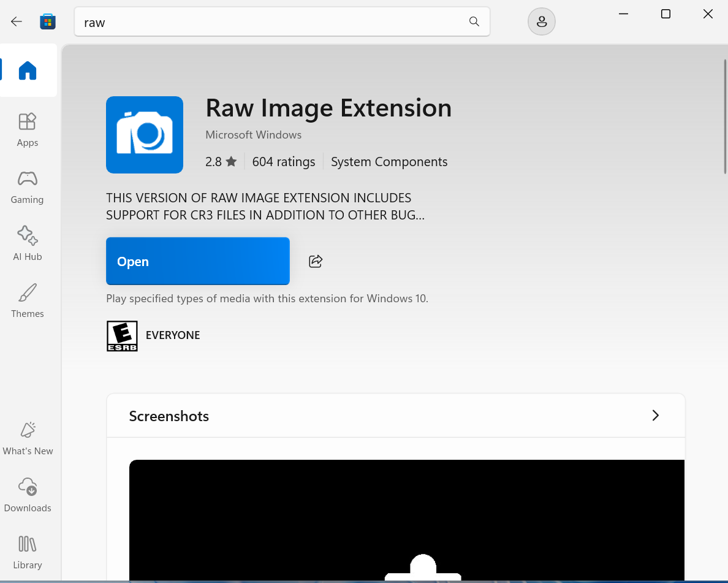The image size is (728, 583).
Task: Click the truncated CR3 files description
Action: click(265, 206)
